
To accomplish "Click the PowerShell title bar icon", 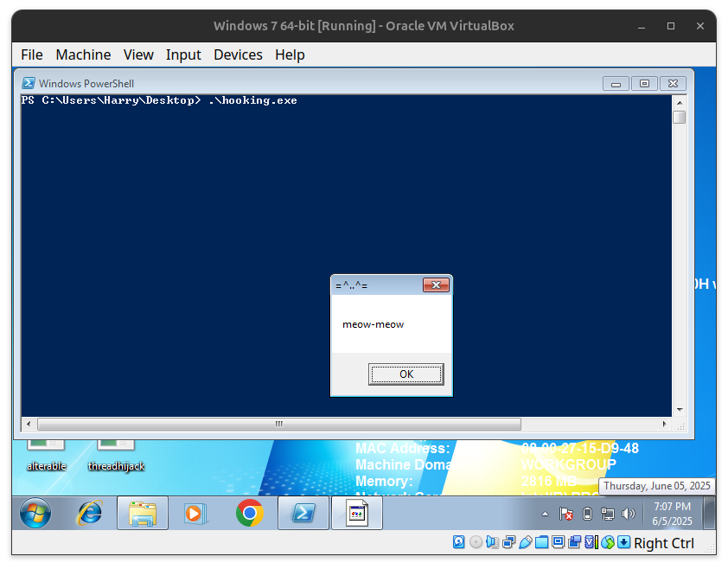I will [x=29, y=83].
